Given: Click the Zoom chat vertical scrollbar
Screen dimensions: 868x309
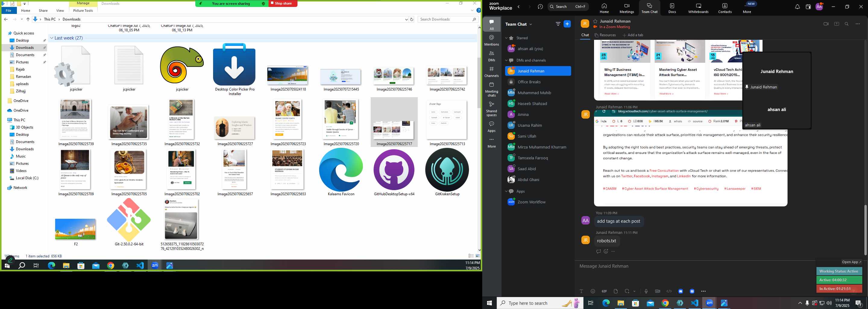Looking at the screenshot, I should (x=865, y=229).
